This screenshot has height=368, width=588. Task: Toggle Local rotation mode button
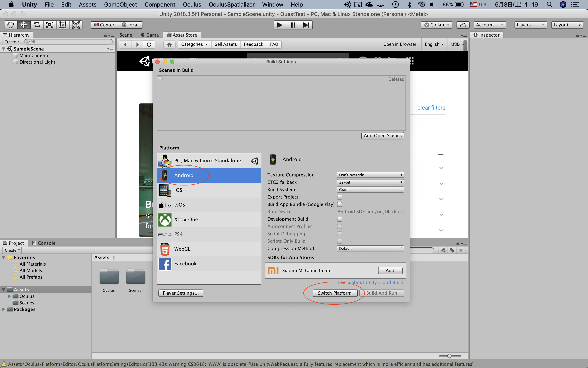pos(130,25)
